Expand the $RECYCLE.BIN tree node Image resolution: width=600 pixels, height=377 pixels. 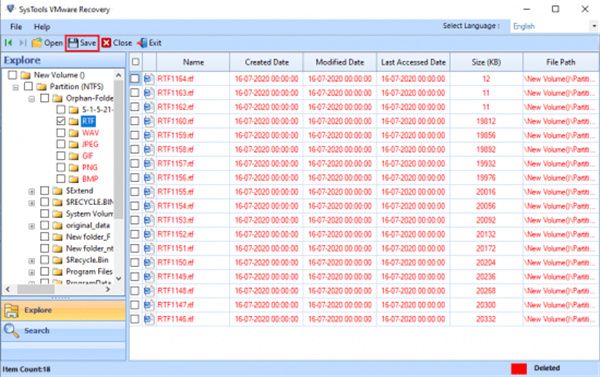pyautogui.click(x=32, y=203)
